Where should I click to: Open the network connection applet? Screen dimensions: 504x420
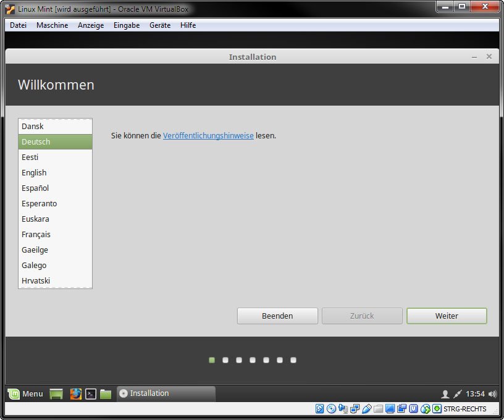458,394
